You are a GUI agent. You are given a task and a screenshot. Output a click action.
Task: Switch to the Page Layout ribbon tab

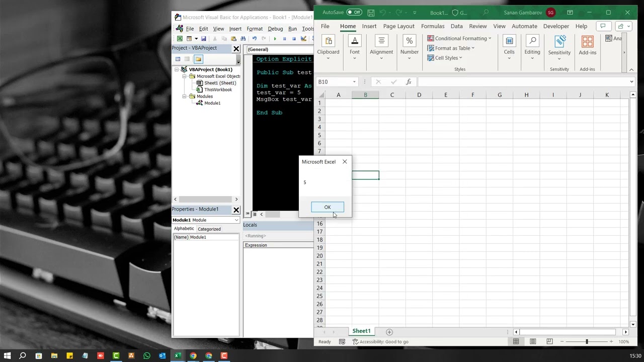[398, 26]
